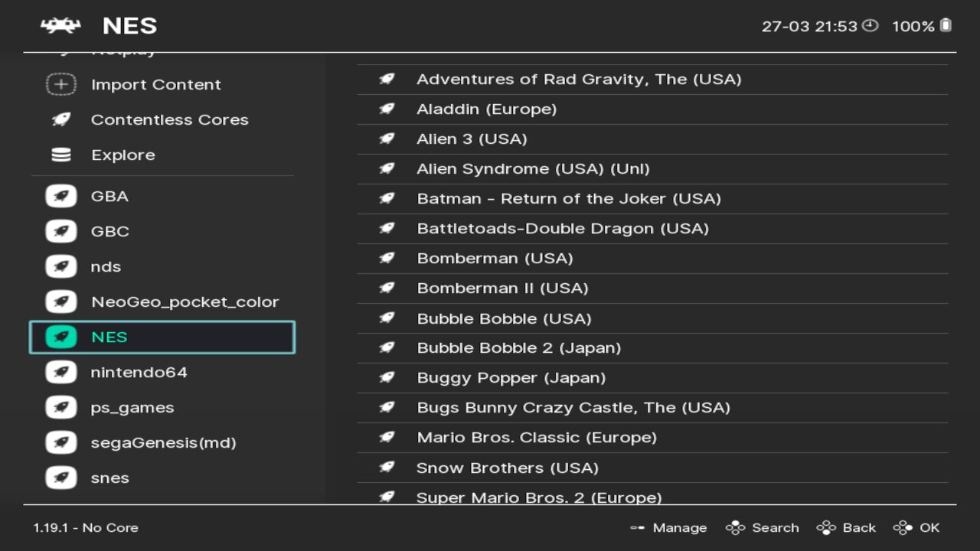The width and height of the screenshot is (980, 551).
Task: Click the NES title in the header
Action: 129,25
